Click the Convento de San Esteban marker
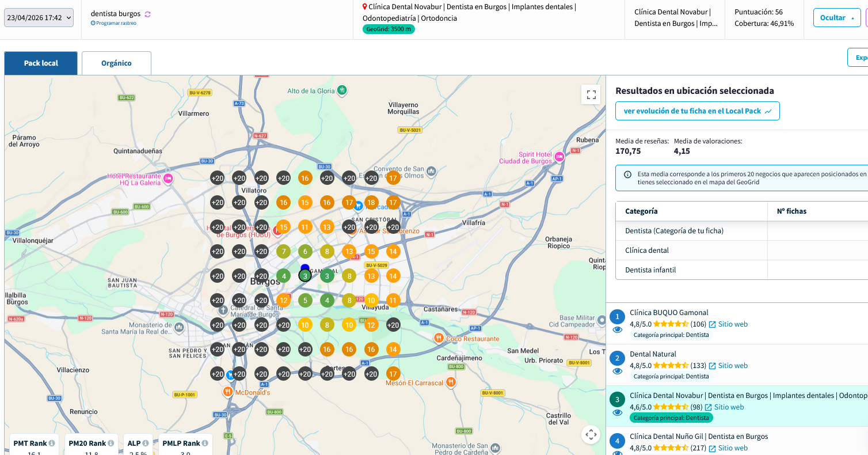Viewport: 868px width, 455px height. click(431, 171)
